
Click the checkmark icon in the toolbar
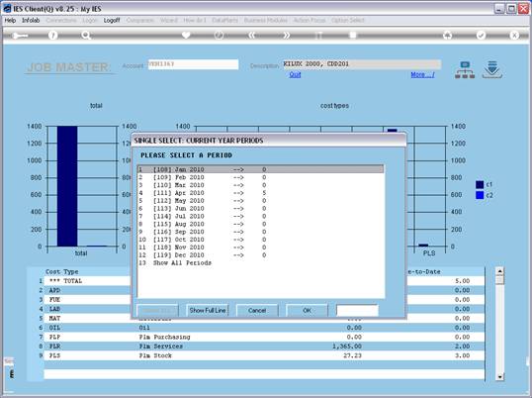click(481, 35)
